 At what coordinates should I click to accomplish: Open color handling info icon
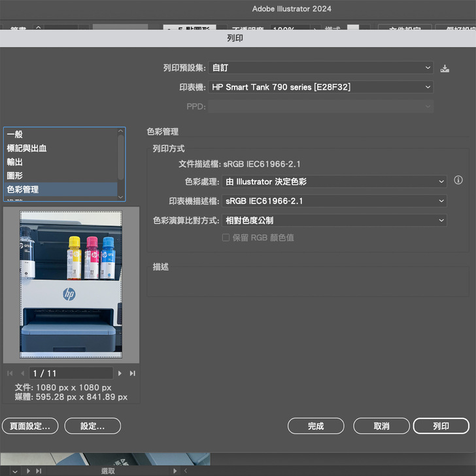coord(458,180)
